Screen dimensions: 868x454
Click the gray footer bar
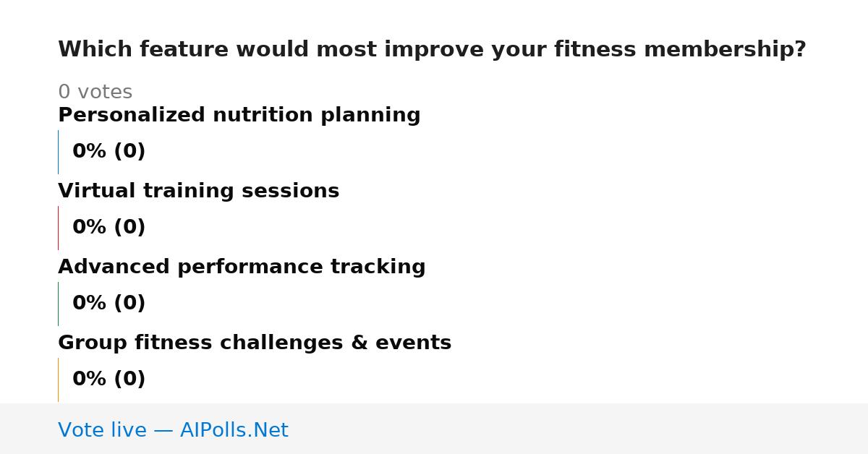point(434,429)
